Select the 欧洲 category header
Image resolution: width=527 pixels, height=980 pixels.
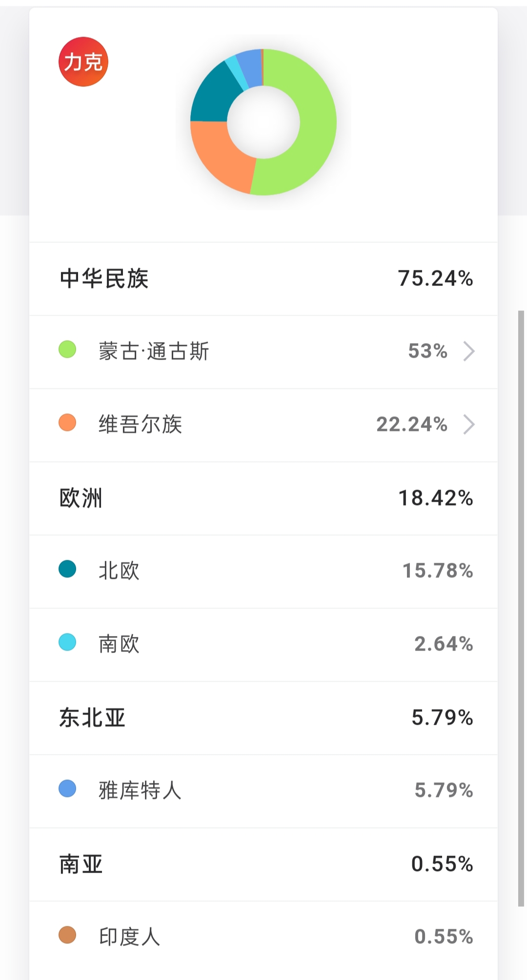coord(81,498)
